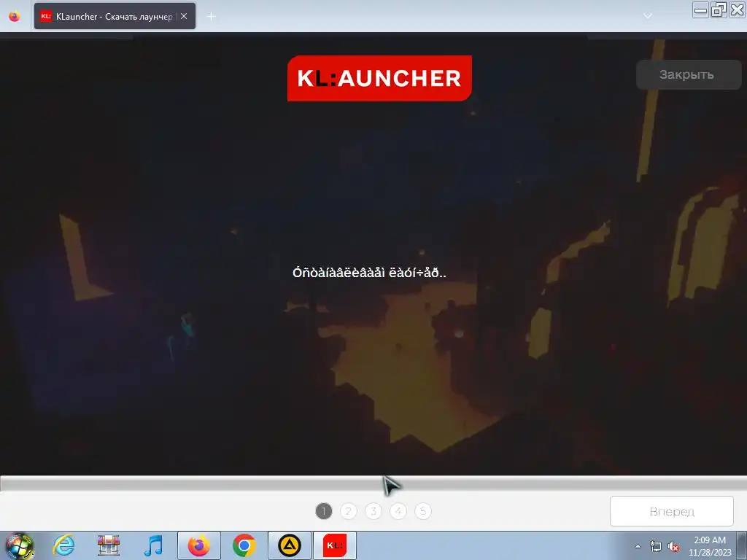Restore down the browser window
The image size is (747, 560).
[719, 9]
